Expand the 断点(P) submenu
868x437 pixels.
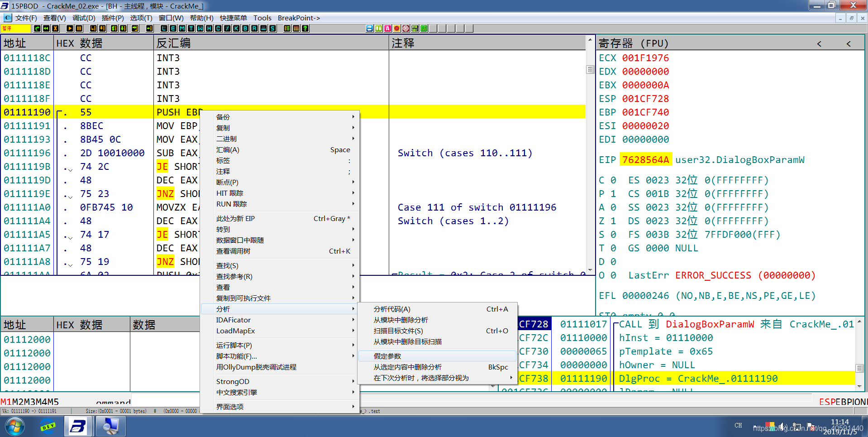[280, 182]
